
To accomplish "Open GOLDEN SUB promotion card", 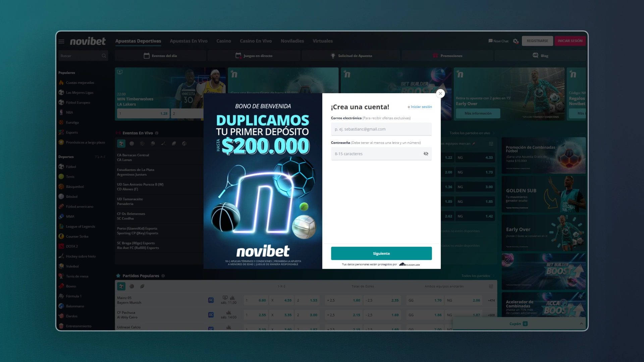I will [544, 194].
